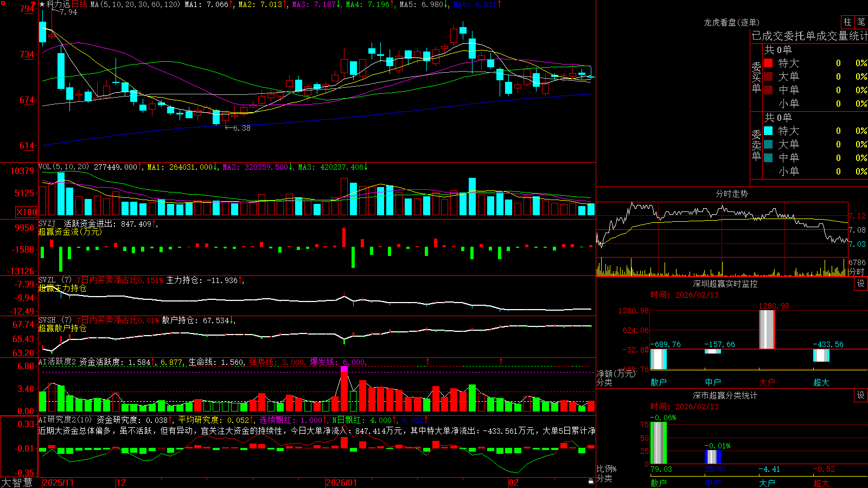The width and height of the screenshot is (868, 488).
Task: Click the AI活跃度2 indicator label
Action: 58,362
